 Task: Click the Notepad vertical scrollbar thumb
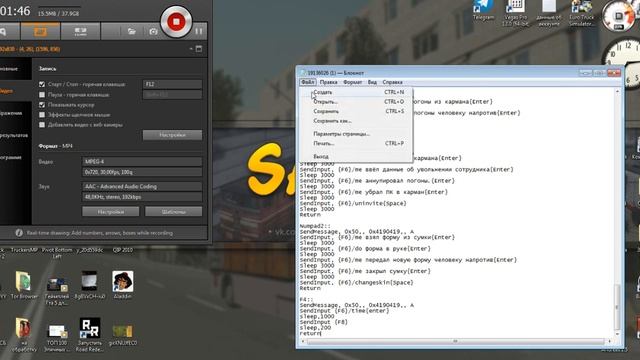tap(617, 306)
